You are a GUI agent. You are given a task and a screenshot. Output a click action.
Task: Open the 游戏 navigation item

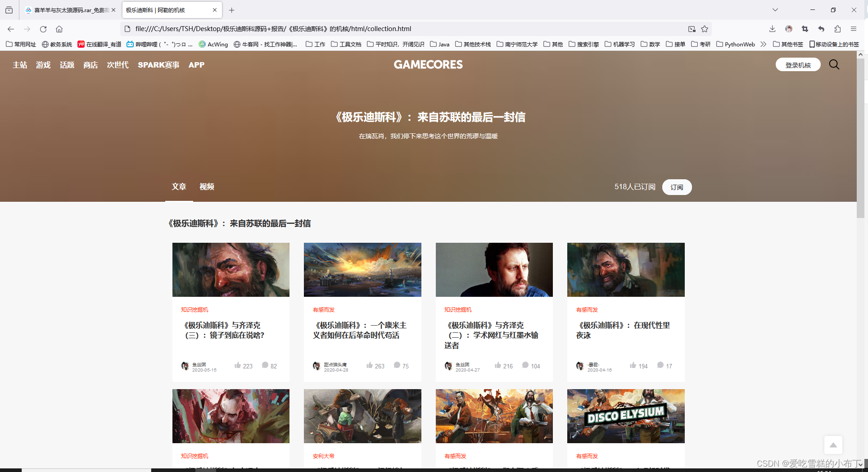[x=43, y=65]
